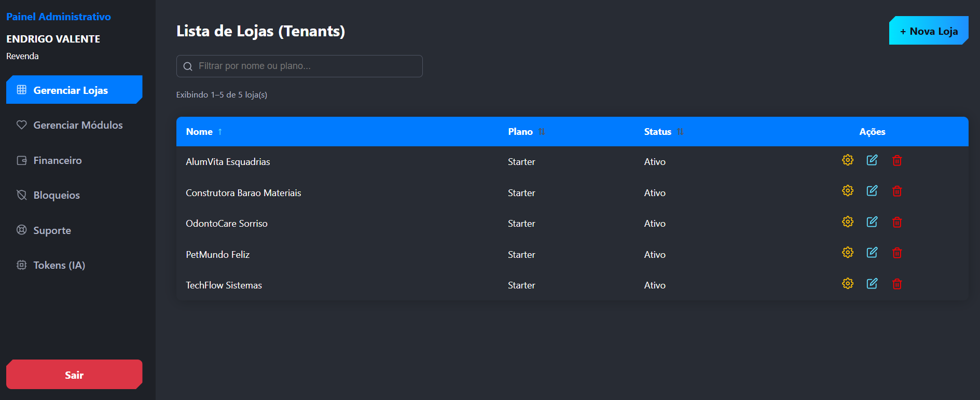Sort table by Status column
Viewport: 980px width, 400px height.
(664, 132)
